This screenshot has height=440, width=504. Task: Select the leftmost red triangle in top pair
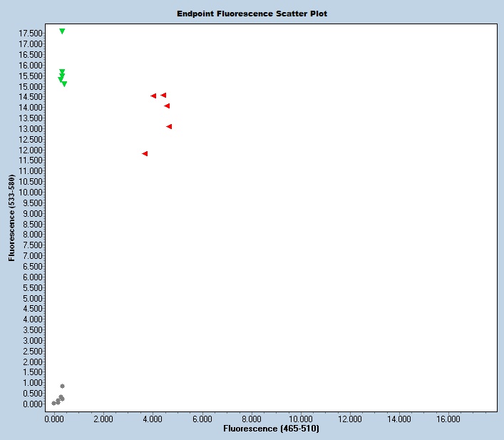coord(153,96)
